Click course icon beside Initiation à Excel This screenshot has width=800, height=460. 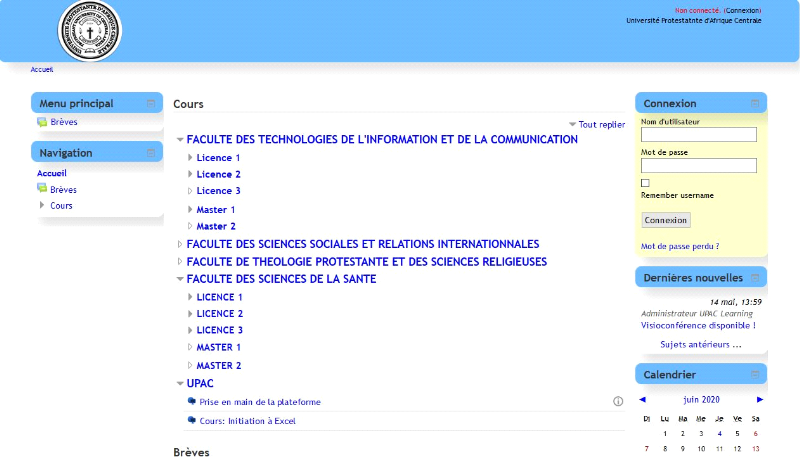coord(192,420)
